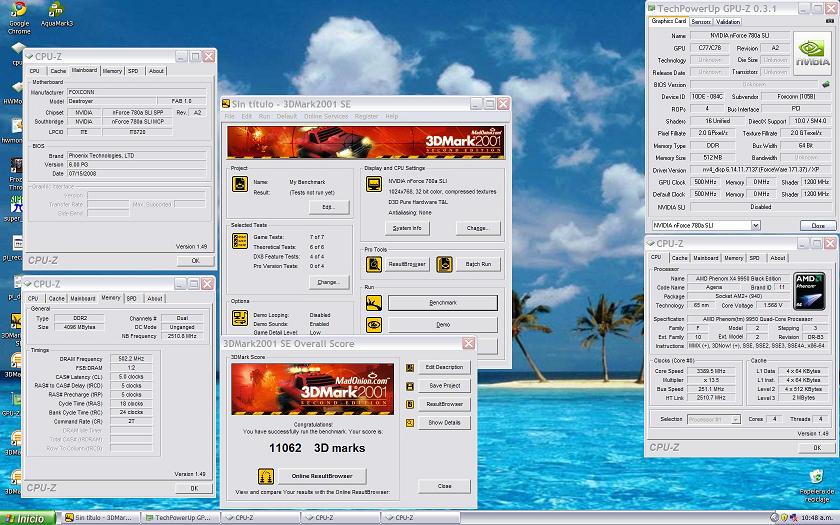Click the DRAM Frequency value 502.2 MHz
840x525 pixels.
pyautogui.click(x=131, y=359)
